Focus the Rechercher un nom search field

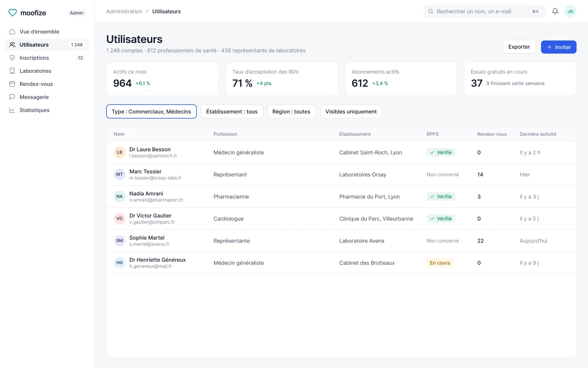484,11
